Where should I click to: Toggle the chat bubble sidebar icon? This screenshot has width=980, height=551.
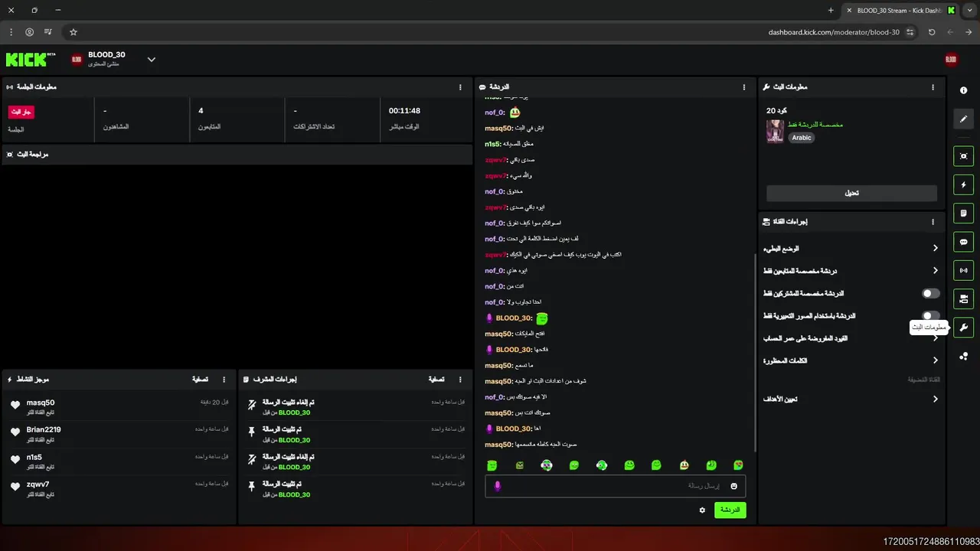tap(963, 242)
